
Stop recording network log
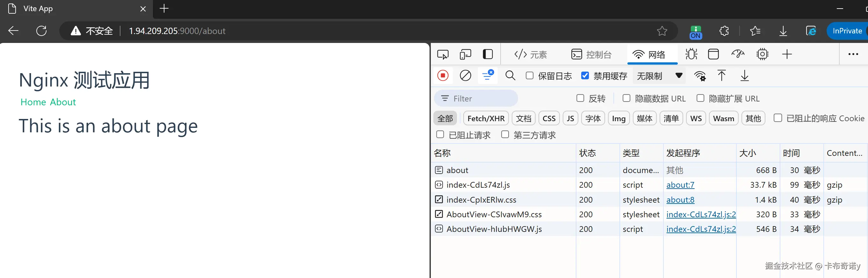coord(443,76)
